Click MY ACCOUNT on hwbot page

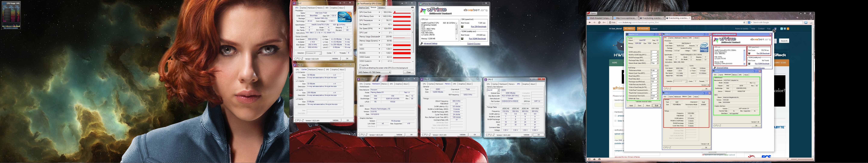point(644,29)
